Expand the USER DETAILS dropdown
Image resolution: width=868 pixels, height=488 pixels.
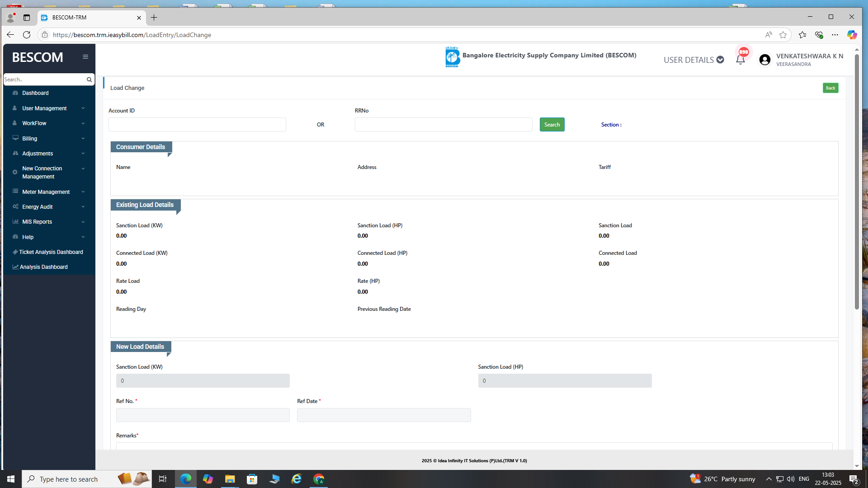pos(693,60)
